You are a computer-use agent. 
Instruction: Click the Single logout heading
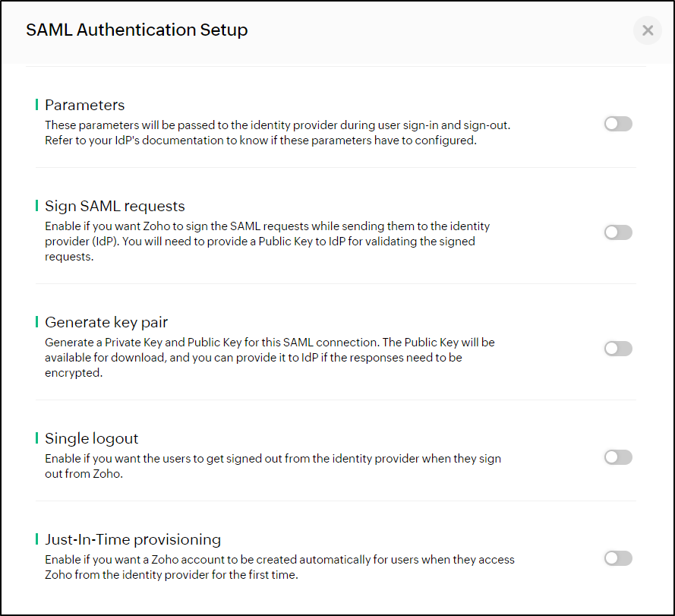pyautogui.click(x=92, y=438)
